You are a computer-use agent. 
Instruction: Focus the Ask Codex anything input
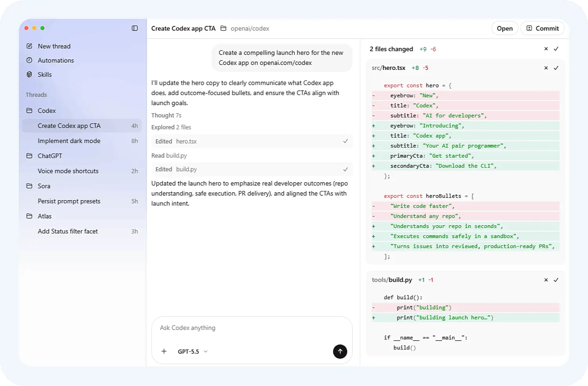(x=252, y=328)
